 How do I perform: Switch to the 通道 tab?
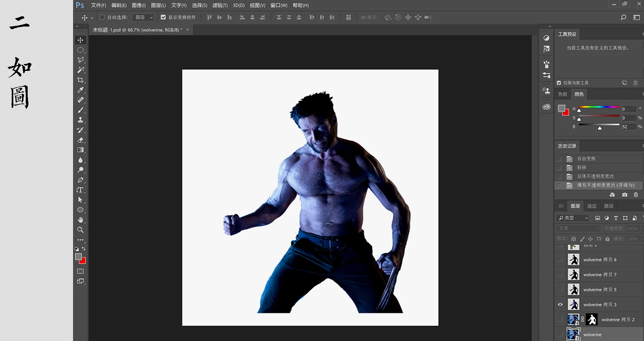click(592, 206)
